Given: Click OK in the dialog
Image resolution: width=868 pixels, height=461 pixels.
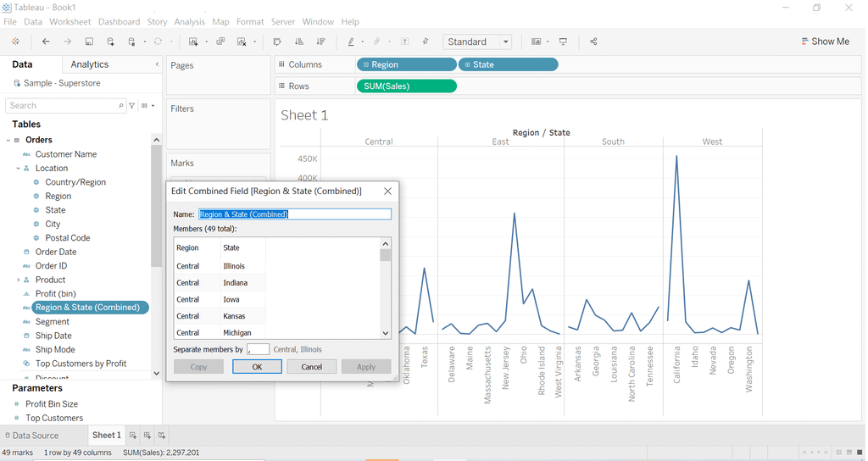Looking at the screenshot, I should point(257,366).
